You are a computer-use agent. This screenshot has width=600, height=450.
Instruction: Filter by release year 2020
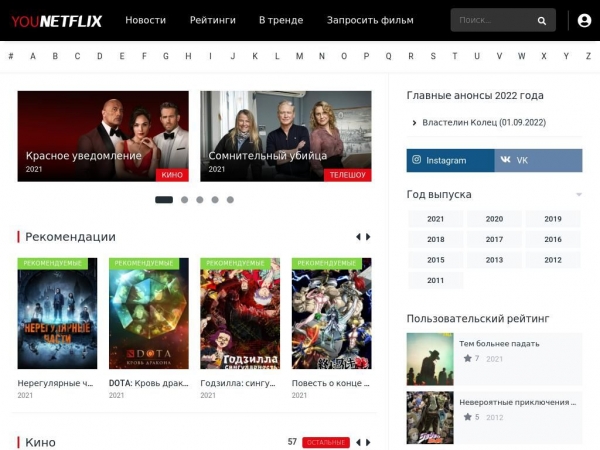[494, 219]
